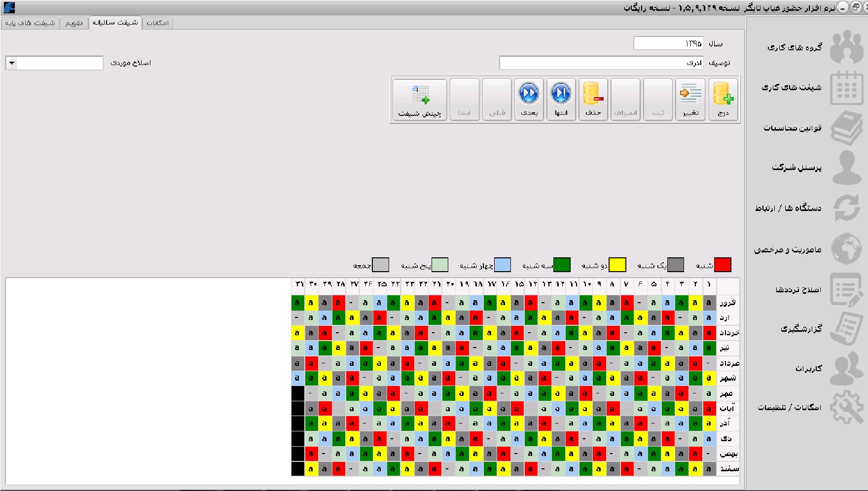Open پرسنل شرکت person icon
Viewport: 868px width, 491px height.
click(x=846, y=168)
